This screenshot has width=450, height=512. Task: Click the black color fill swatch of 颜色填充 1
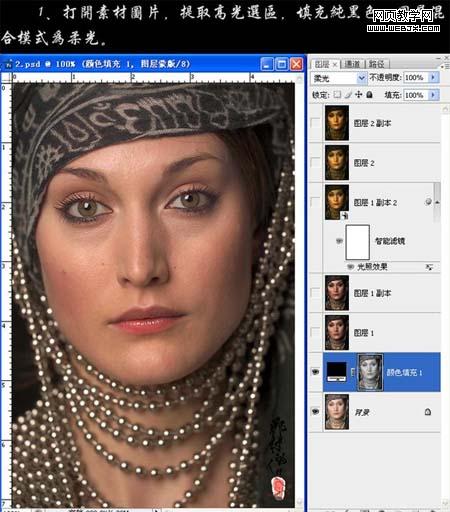pos(336,372)
